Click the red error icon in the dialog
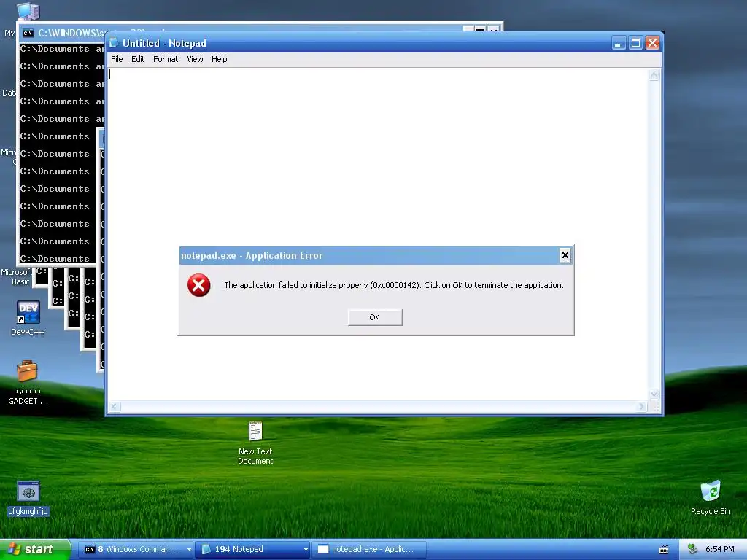This screenshot has width=747, height=560. [198, 285]
